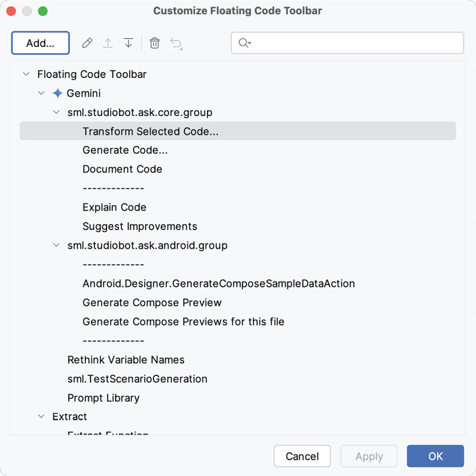Click the Gemini sparkle icon
Image resolution: width=476 pixels, height=476 pixels.
click(58, 93)
